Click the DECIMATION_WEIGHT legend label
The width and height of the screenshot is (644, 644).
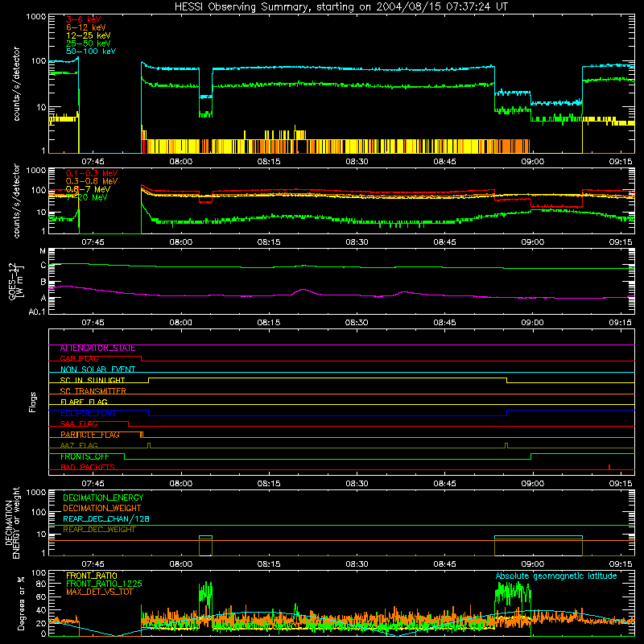tap(102, 508)
